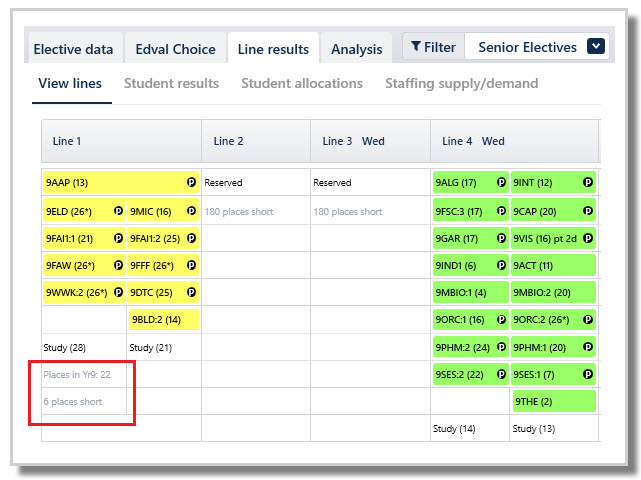Viewport: 641px width, 480px height.
Task: Click the funnel Filter button
Action: (x=433, y=47)
